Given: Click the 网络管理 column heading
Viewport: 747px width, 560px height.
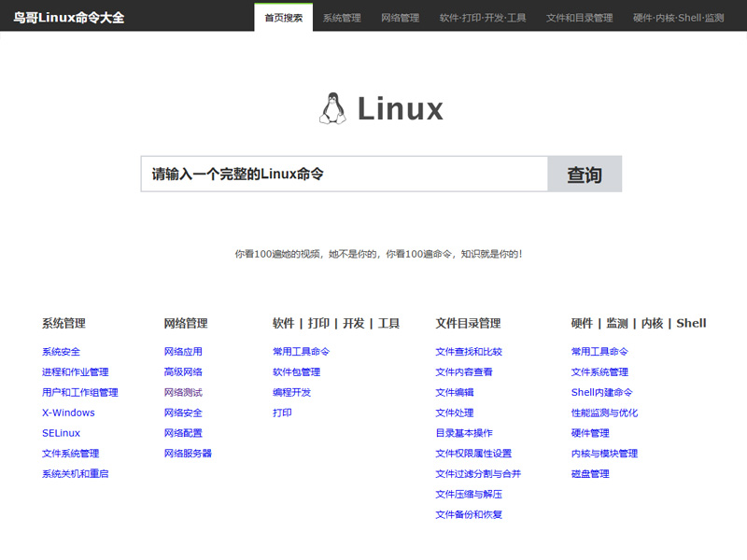Looking at the screenshot, I should pyautogui.click(x=186, y=324).
